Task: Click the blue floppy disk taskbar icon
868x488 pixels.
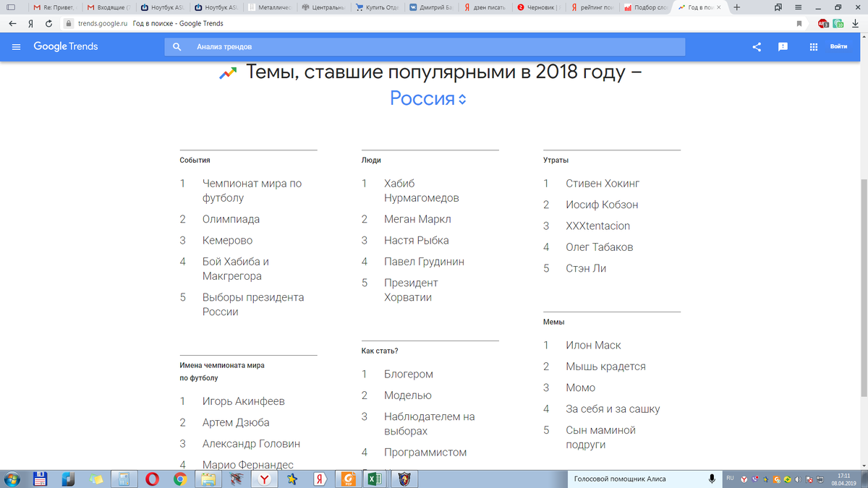Action: [x=41, y=479]
